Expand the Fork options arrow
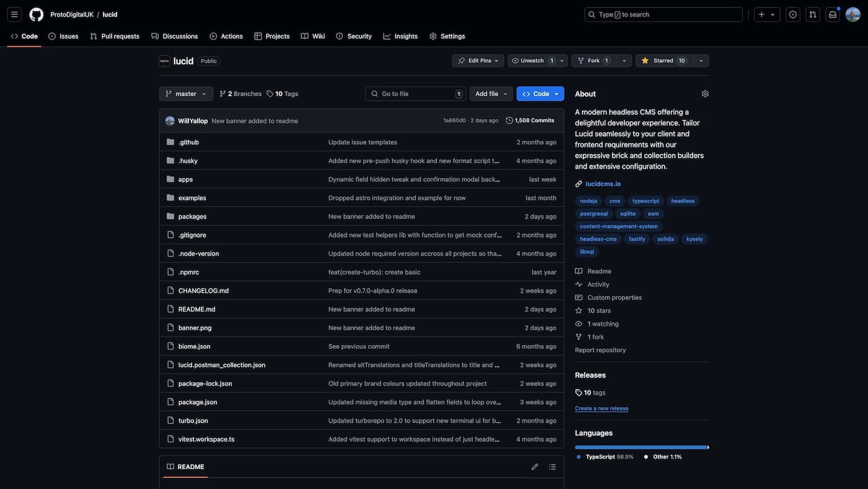The image size is (868, 489). [624, 61]
